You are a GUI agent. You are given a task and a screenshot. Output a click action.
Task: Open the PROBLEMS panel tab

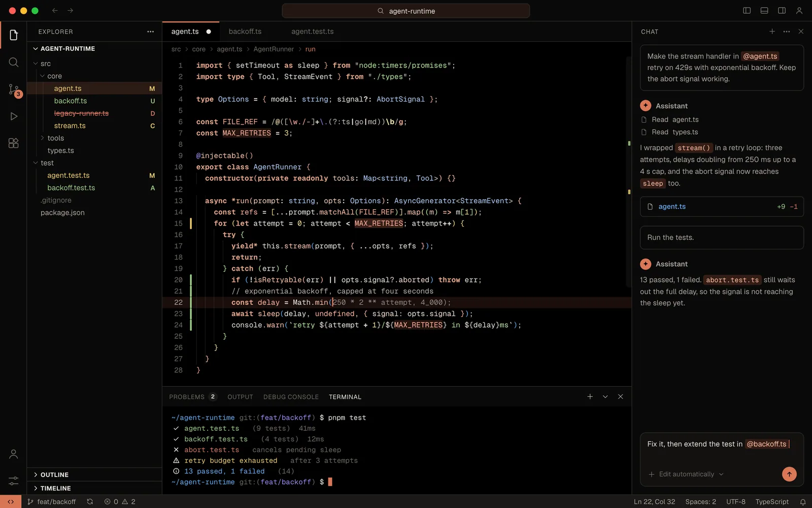point(193,397)
